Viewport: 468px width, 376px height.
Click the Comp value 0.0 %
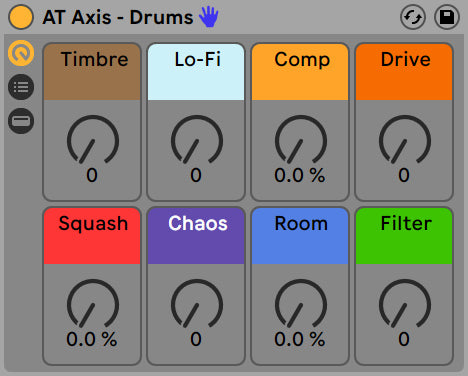[x=300, y=175]
